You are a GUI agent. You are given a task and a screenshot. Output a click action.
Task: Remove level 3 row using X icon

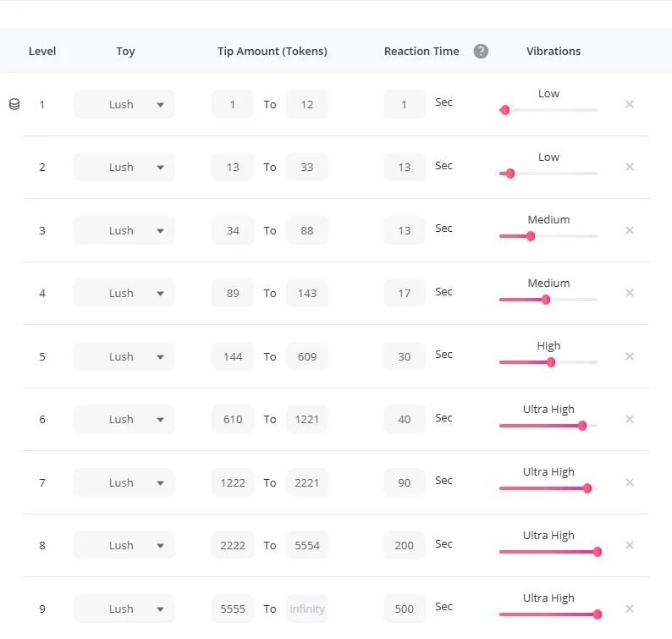(x=629, y=230)
